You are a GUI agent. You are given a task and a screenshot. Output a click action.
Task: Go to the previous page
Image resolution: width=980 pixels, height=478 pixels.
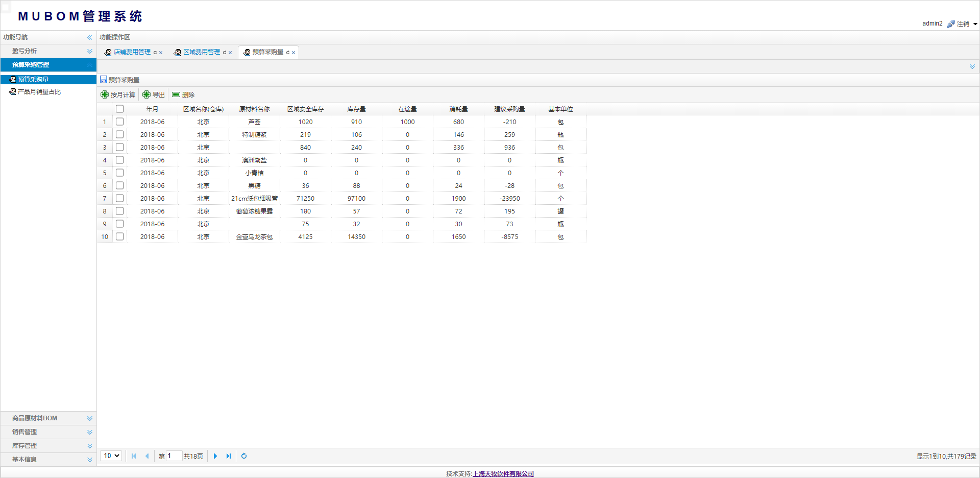(147, 456)
